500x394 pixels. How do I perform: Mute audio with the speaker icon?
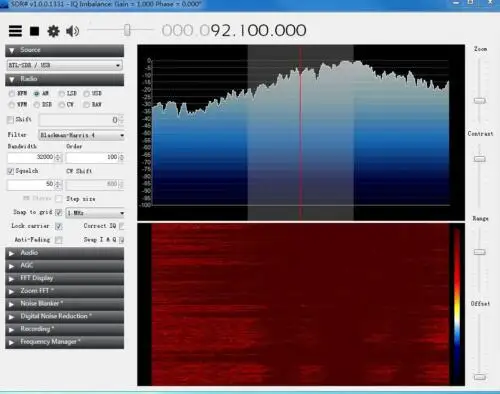tap(72, 31)
